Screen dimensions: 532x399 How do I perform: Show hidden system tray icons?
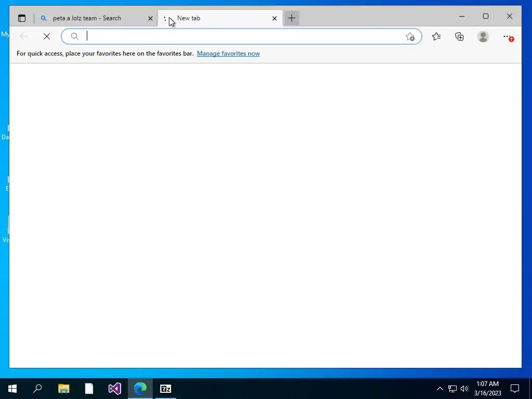pos(440,389)
